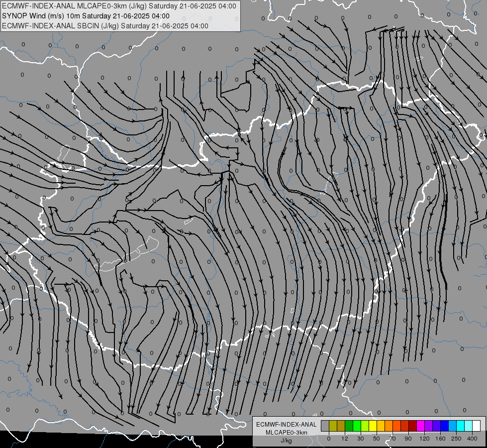This screenshot has width=487, height=448.
Task: Click the MLCAPE0-3km Saturday 21-06-2025 title line
Action: 119,6
